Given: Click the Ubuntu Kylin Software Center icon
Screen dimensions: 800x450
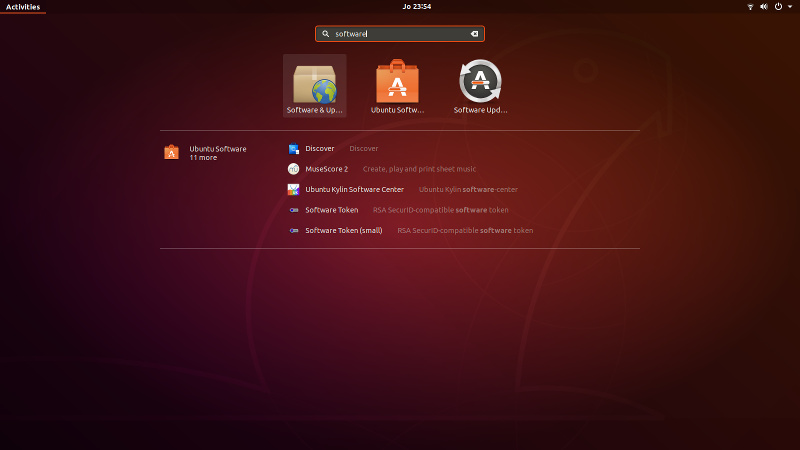Looking at the screenshot, I should tap(293, 189).
